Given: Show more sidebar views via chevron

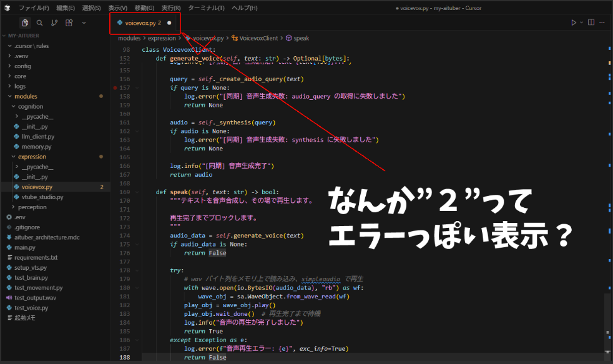Looking at the screenshot, I should point(84,22).
